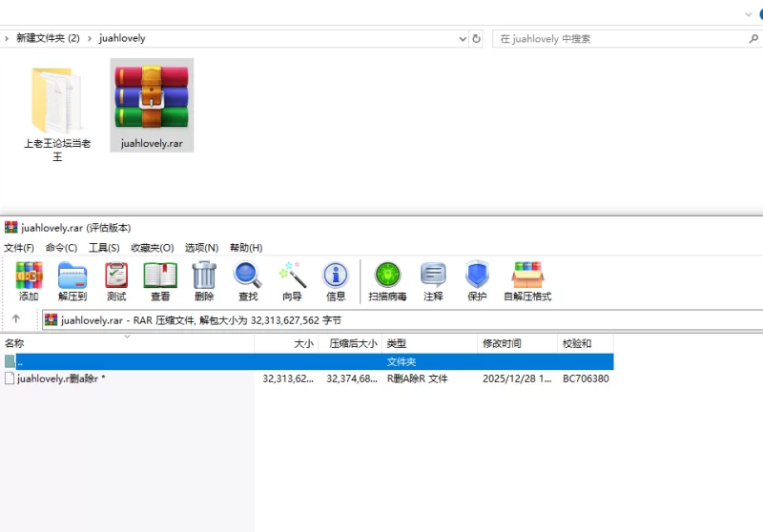763x532 pixels.
Task: Sort by 类型 column header
Action: tap(430, 343)
